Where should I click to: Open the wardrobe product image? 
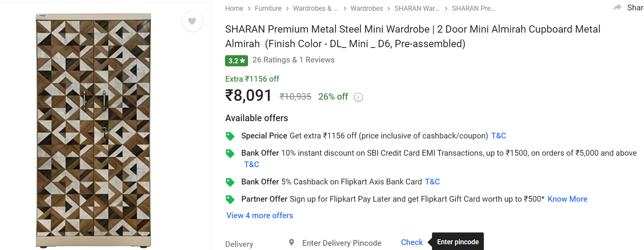(93, 130)
